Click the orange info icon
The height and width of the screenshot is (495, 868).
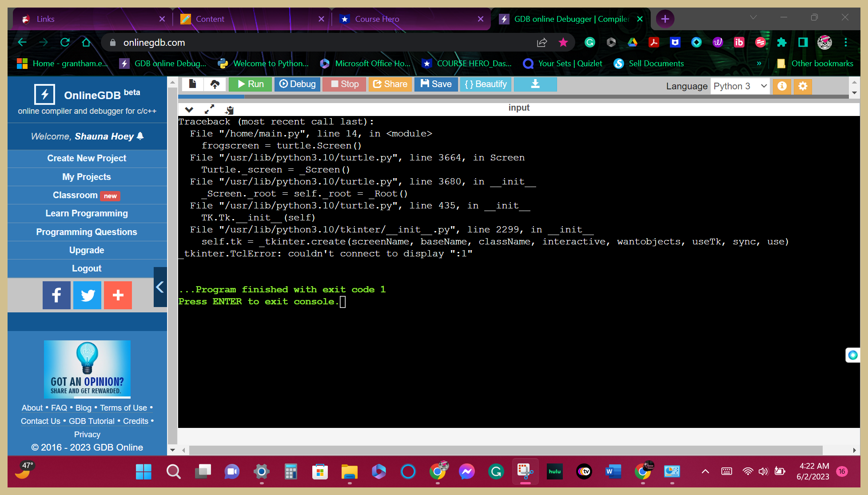tap(782, 86)
